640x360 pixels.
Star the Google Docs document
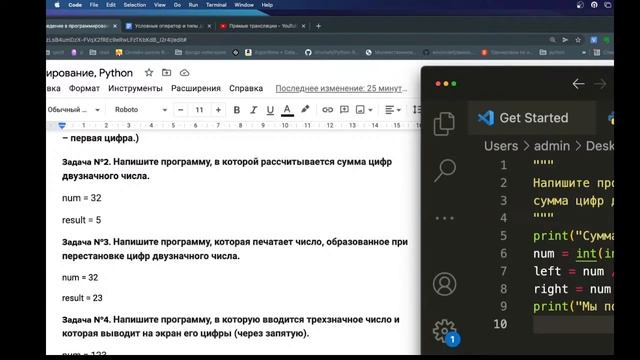pyautogui.click(x=149, y=73)
